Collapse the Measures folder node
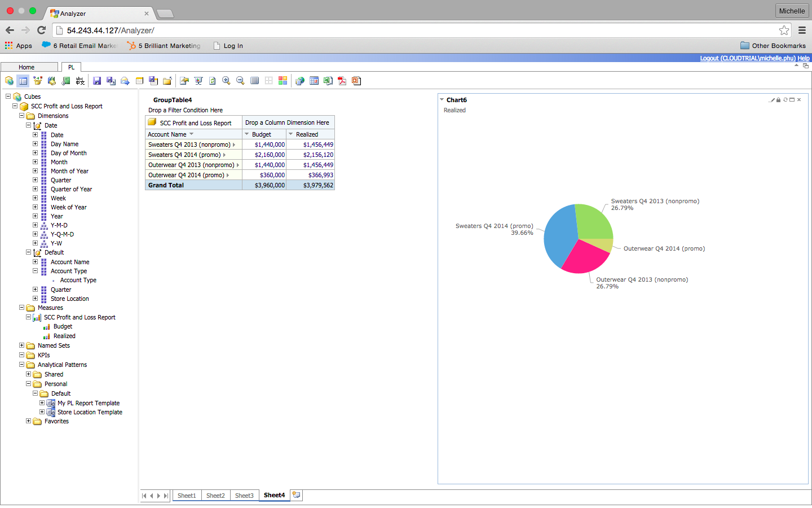This screenshot has width=812, height=508. click(21, 308)
